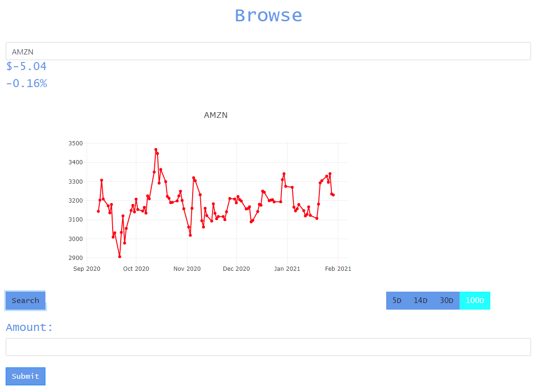Viewport: 540px width, 392px height.
Task: Click the Submit button
Action: [x=26, y=376]
